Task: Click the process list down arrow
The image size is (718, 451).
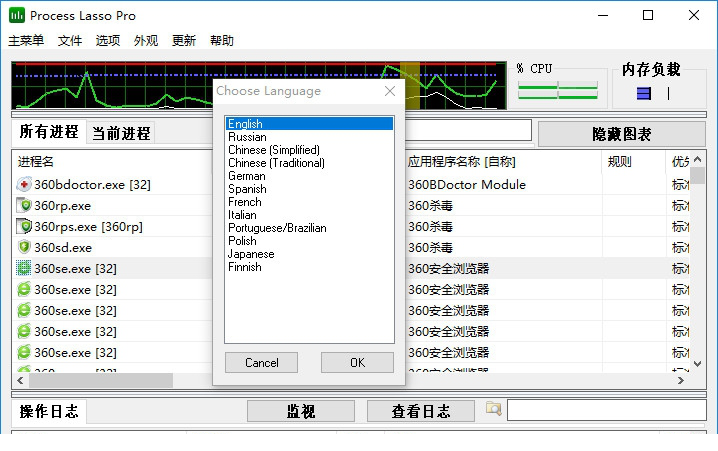Action: pyautogui.click(x=697, y=364)
